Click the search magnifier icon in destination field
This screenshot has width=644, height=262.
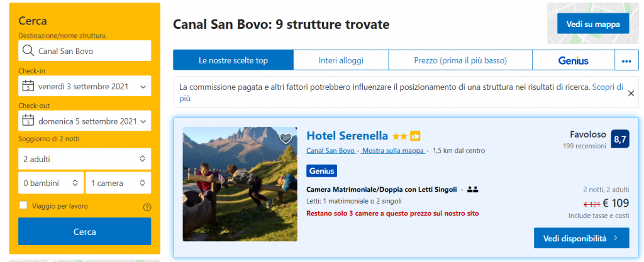click(x=28, y=51)
